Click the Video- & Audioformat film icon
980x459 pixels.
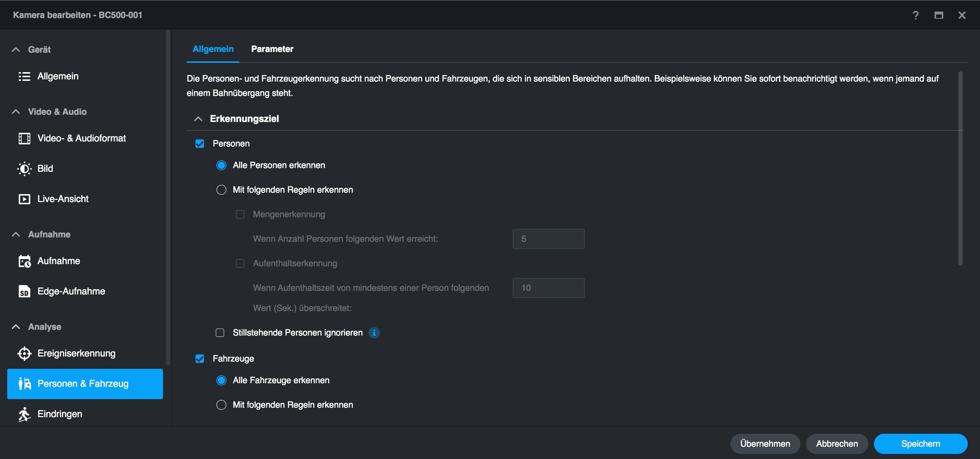(25, 138)
